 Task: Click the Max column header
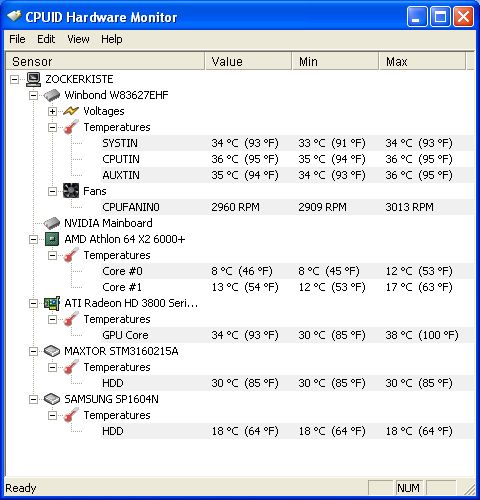[x=422, y=61]
